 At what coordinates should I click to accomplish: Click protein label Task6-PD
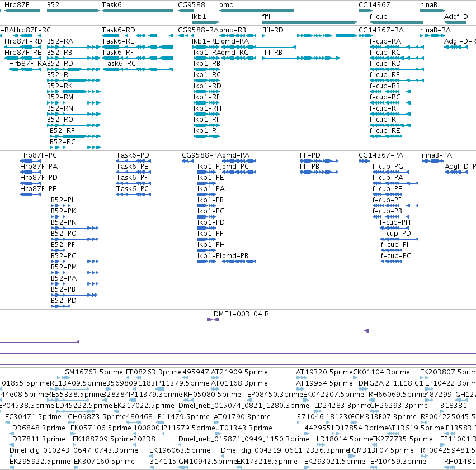[x=133, y=155]
